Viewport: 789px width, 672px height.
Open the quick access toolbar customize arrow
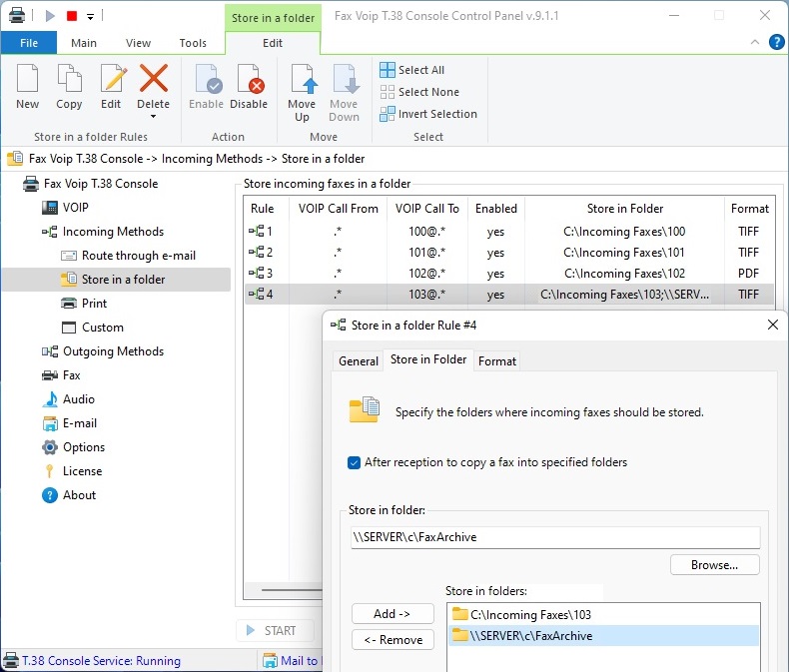click(91, 17)
